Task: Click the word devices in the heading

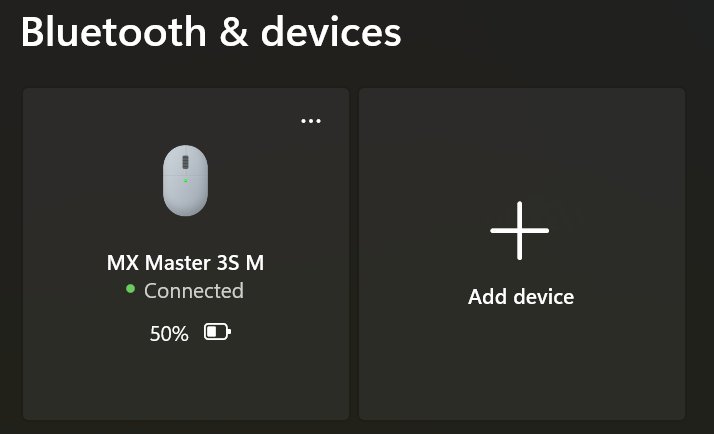Action: pyautogui.click(x=331, y=32)
